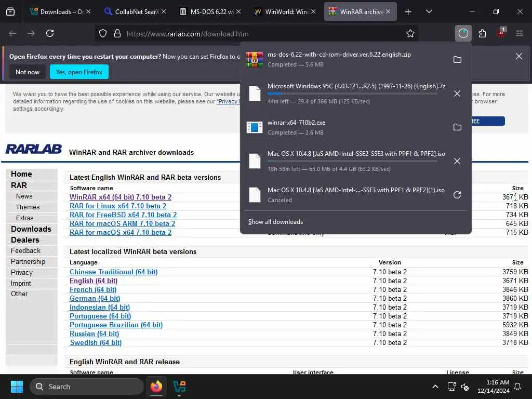Open the Themes sidebar item
The width and height of the screenshot is (532, 399).
point(28,207)
